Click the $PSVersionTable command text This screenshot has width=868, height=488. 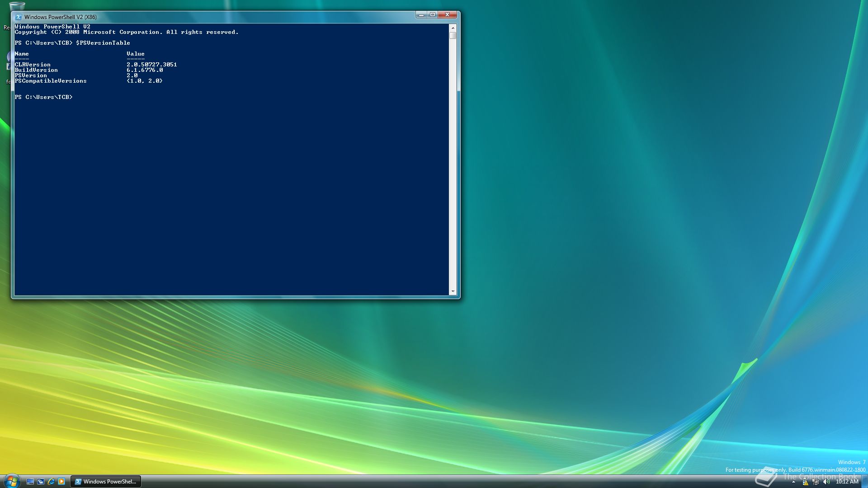[103, 43]
